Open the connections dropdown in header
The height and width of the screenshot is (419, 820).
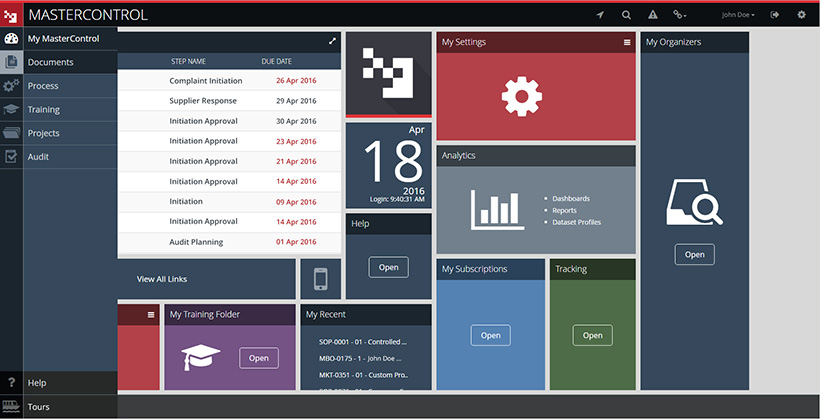click(679, 15)
